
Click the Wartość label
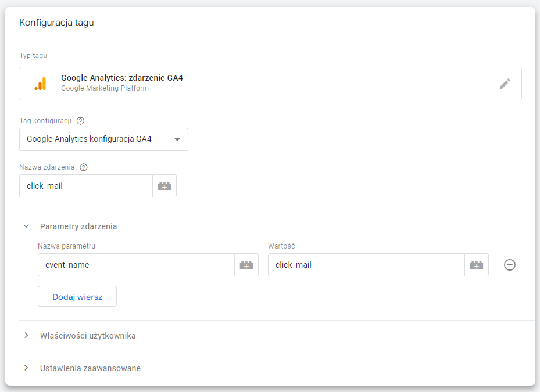coord(281,246)
